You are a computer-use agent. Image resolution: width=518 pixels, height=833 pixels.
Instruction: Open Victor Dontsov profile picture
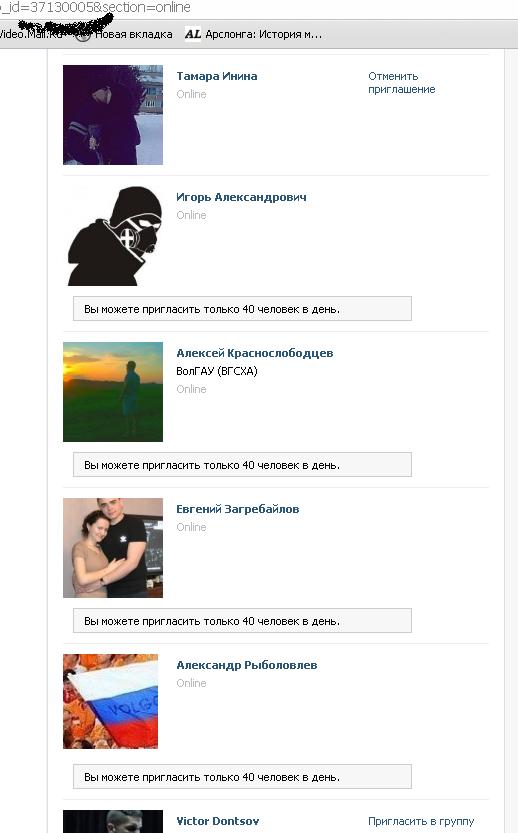113,821
